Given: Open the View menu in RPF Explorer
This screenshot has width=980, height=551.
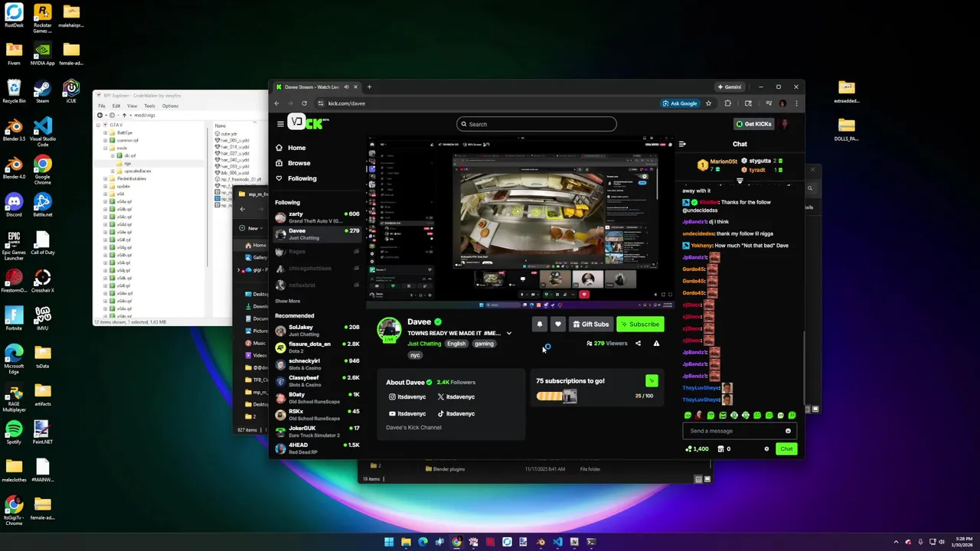Looking at the screenshot, I should click(132, 106).
